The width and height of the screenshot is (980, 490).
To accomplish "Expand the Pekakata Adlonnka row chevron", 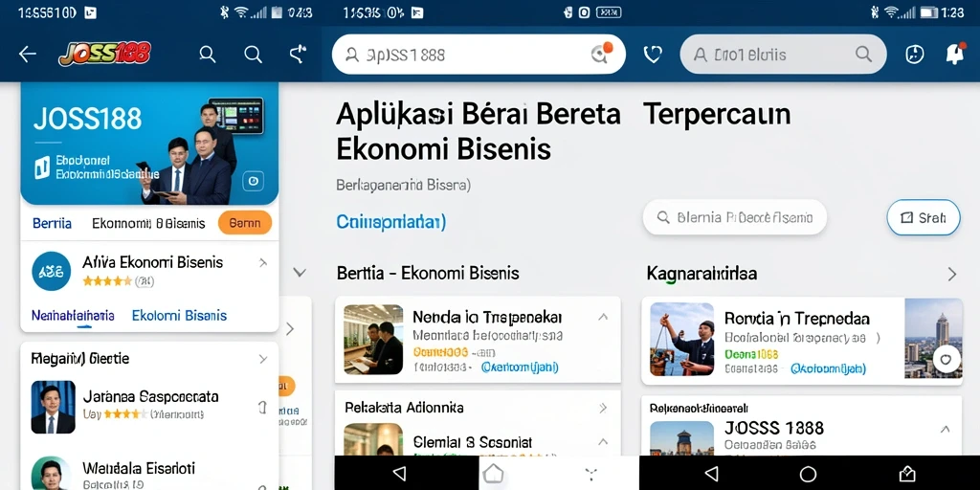I will (603, 408).
